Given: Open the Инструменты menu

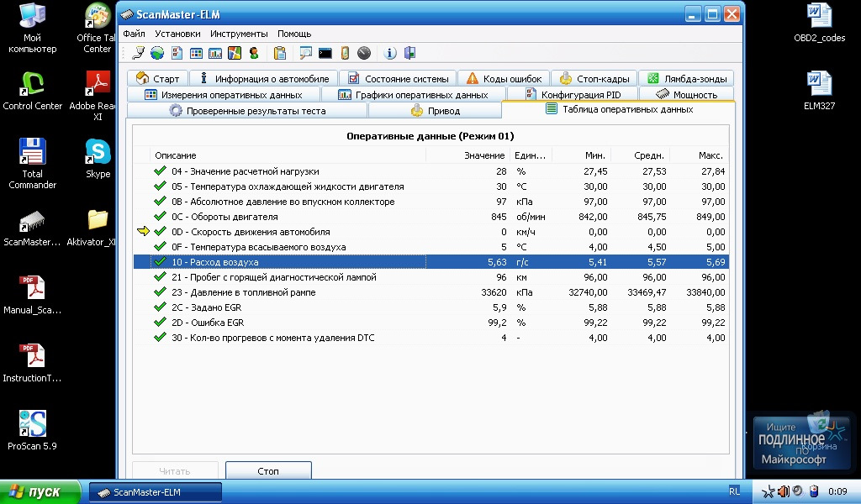Looking at the screenshot, I should (239, 34).
